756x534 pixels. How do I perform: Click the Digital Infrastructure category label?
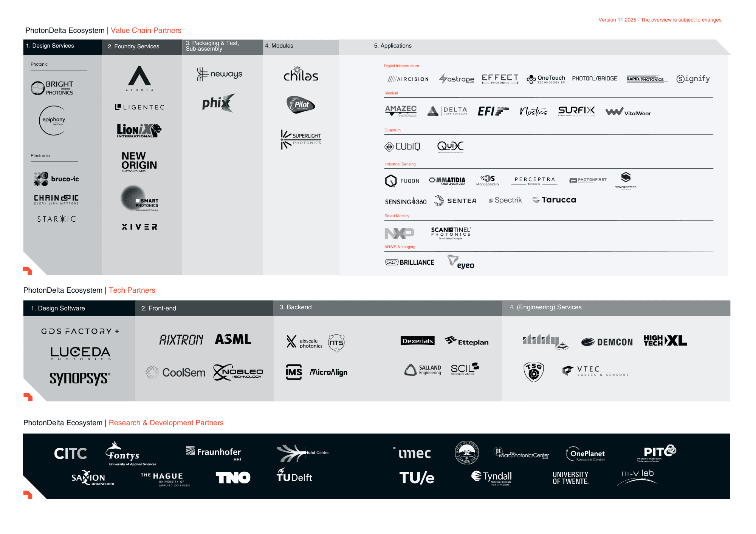pos(401,66)
